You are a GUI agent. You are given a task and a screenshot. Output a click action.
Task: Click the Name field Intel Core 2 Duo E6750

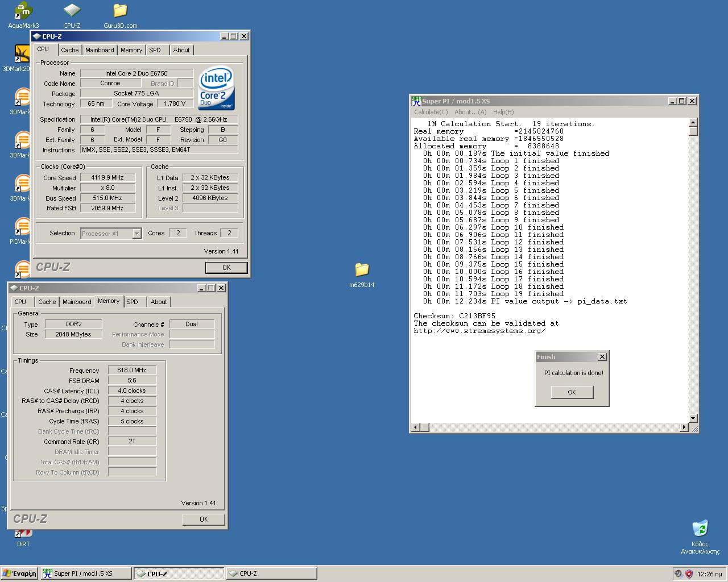[x=136, y=73]
